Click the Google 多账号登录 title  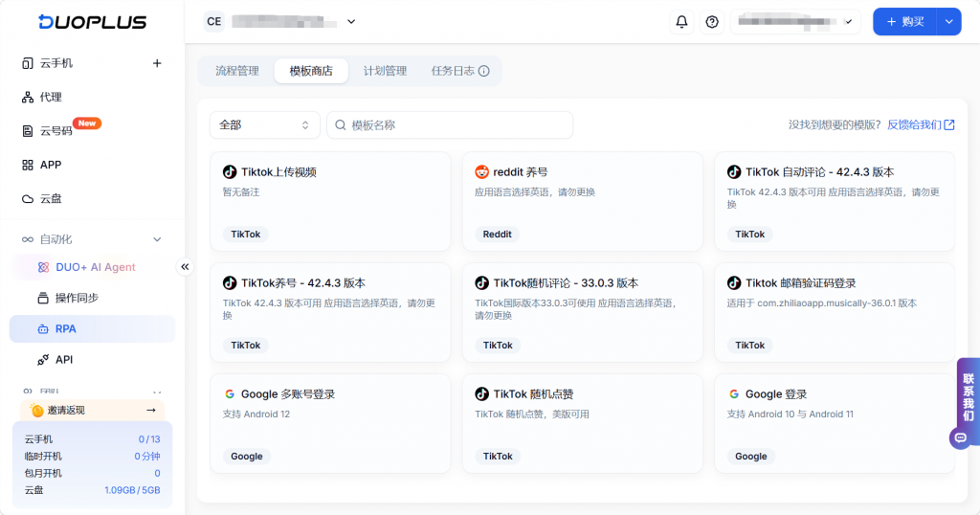coord(288,394)
